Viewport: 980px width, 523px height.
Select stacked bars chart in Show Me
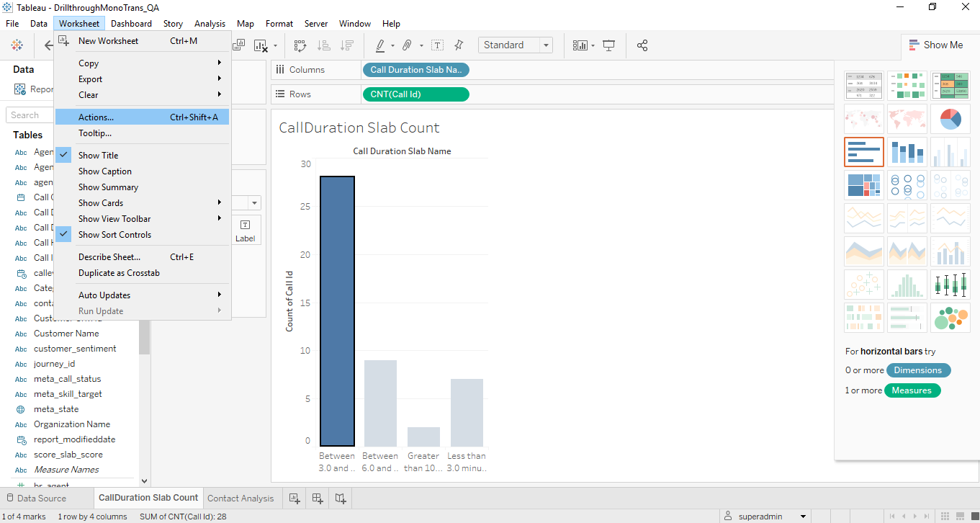907,151
